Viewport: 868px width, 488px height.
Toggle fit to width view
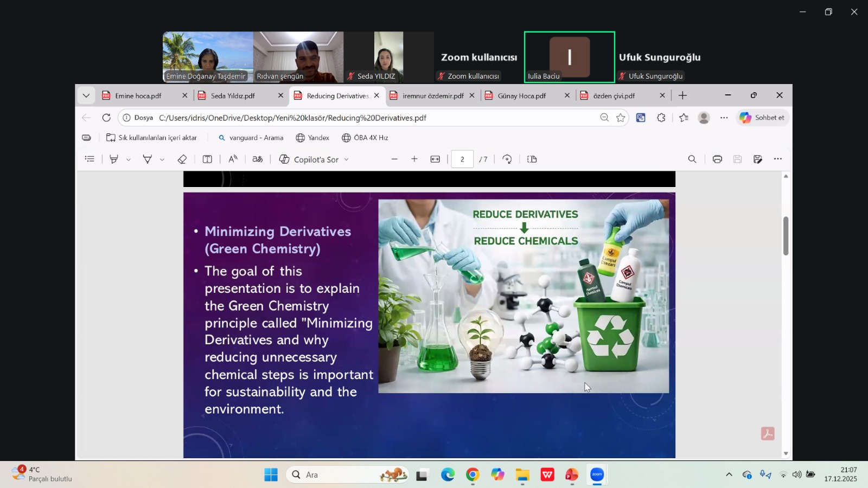(x=435, y=159)
